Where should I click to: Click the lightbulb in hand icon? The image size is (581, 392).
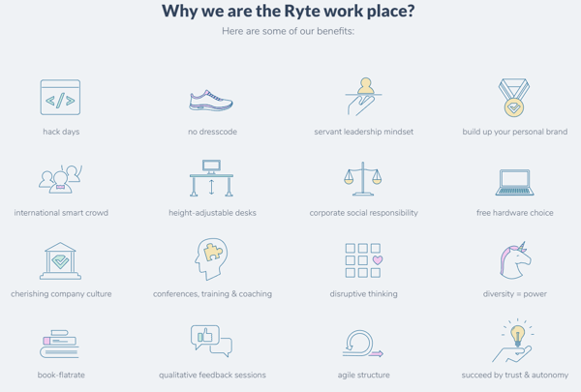[513, 340]
